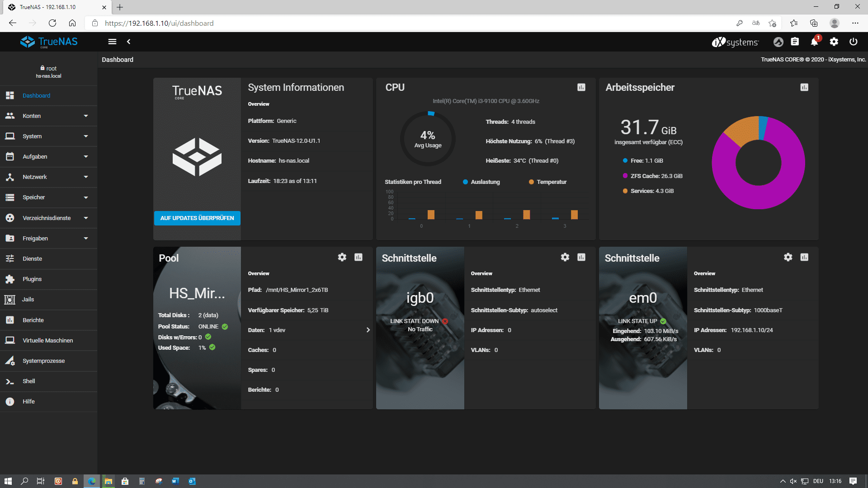This screenshot has height=488, width=868.
Task: Expand the System menu arrow
Action: click(86, 136)
